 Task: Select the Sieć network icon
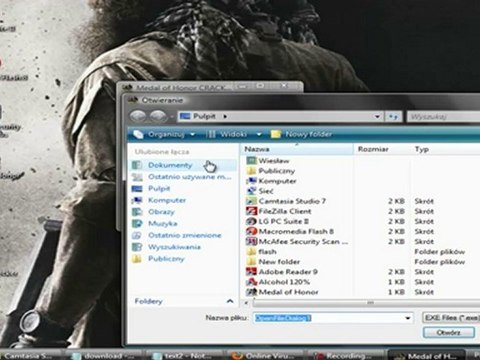click(x=251, y=191)
